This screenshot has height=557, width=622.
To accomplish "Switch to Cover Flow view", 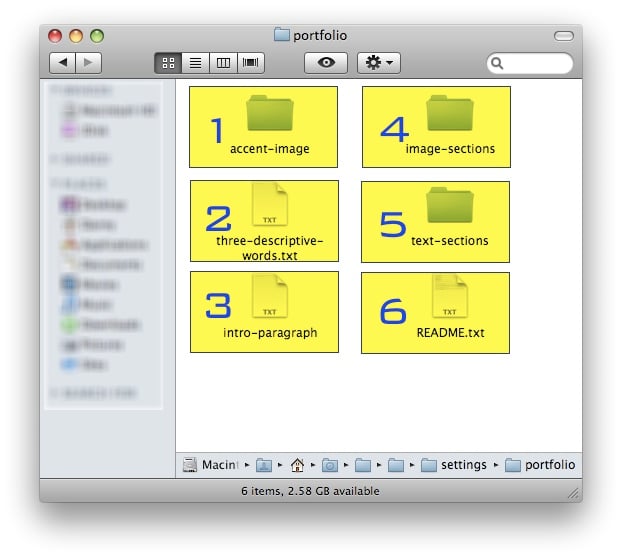I will tap(251, 63).
